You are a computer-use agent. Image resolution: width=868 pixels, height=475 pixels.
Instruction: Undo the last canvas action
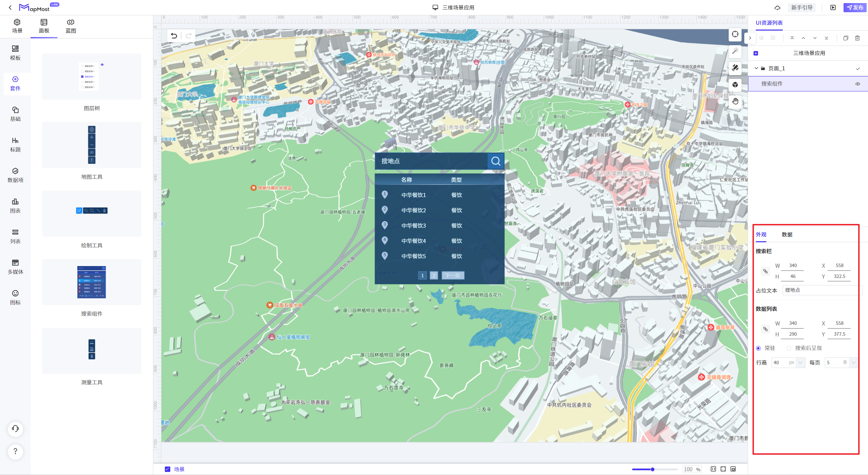[x=174, y=36]
